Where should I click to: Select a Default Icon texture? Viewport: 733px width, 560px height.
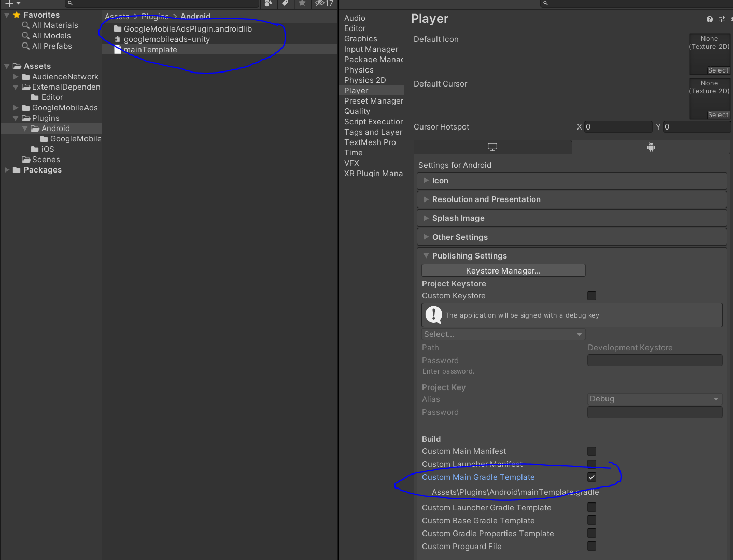pyautogui.click(x=718, y=70)
